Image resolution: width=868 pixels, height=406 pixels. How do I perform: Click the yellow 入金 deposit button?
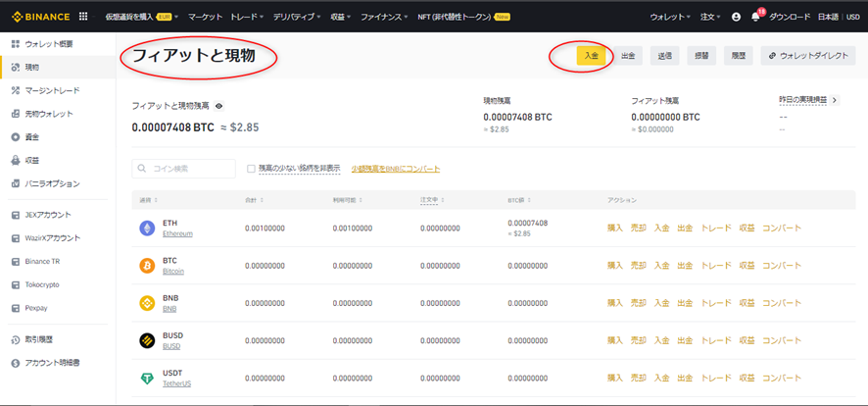tap(591, 56)
